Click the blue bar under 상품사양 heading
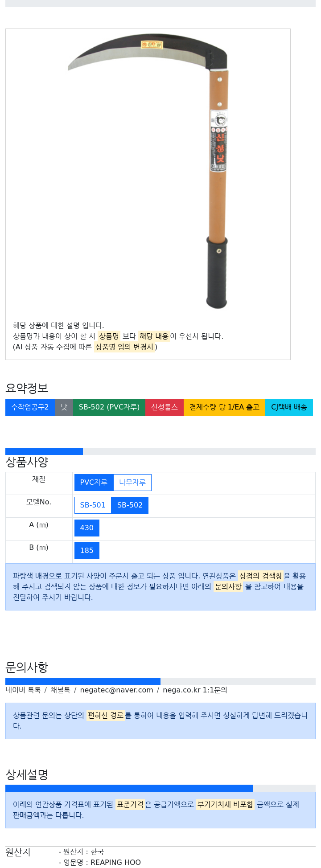This screenshot has height=868, width=321. click(44, 451)
